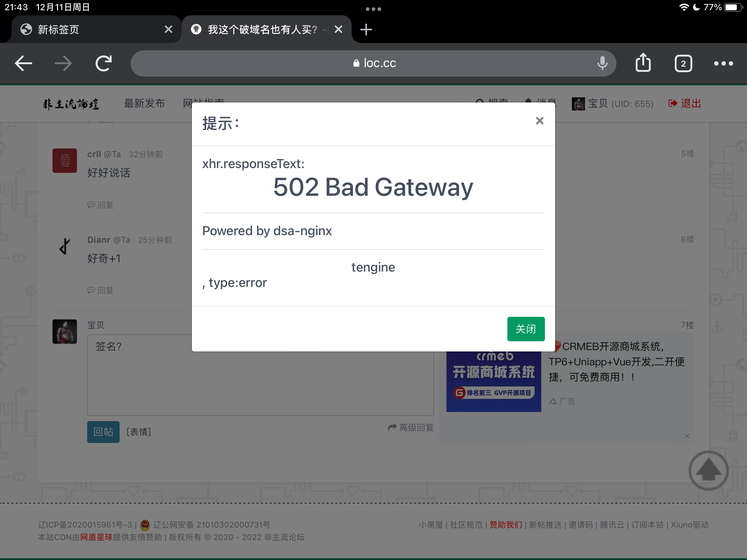This screenshot has height=560, width=747.
Task: Open the [表情] emoji picker
Action: [139, 432]
